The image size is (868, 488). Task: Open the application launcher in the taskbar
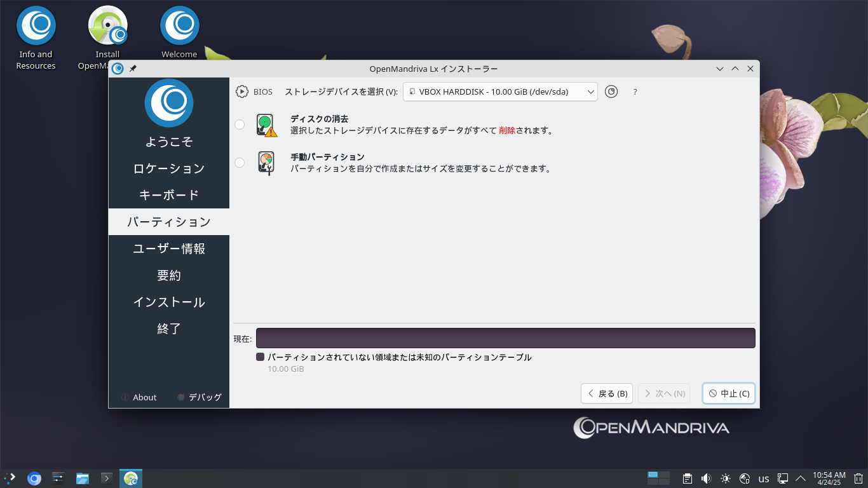point(10,478)
